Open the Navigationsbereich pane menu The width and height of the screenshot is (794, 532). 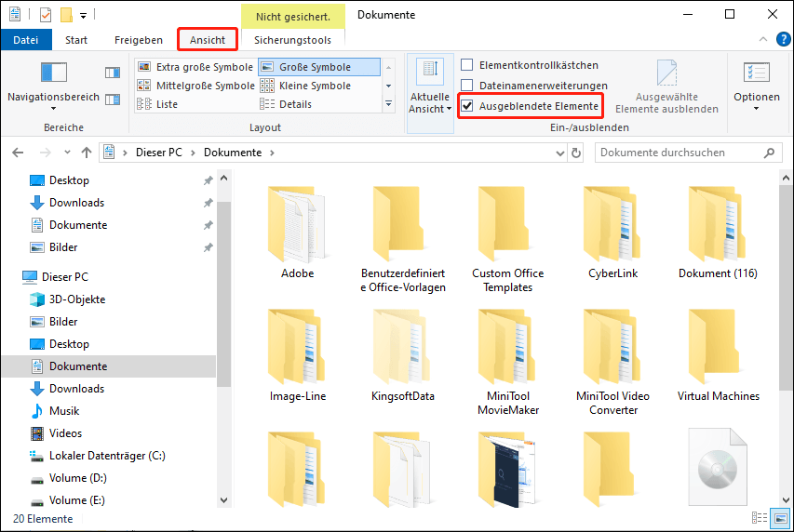[x=53, y=85]
